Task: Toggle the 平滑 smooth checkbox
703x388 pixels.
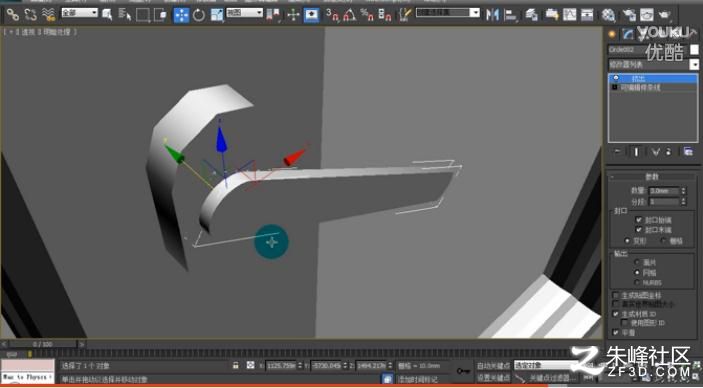Action: 616,332
